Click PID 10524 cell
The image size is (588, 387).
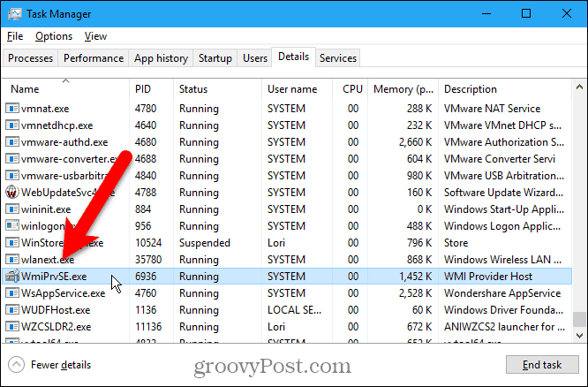[148, 243]
